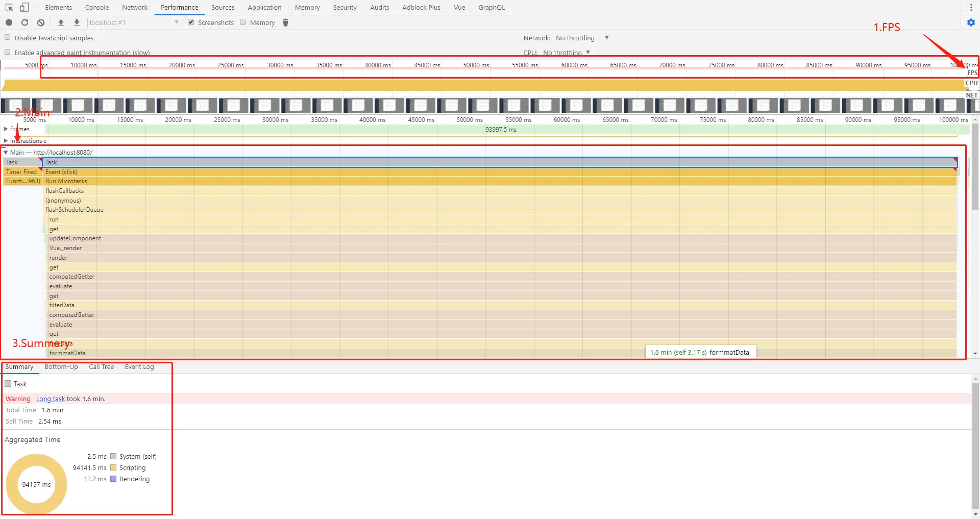Image resolution: width=980 pixels, height=519 pixels.
Task: Click the first screenshot thumbnail in the filmstrip
Action: [x=15, y=105]
